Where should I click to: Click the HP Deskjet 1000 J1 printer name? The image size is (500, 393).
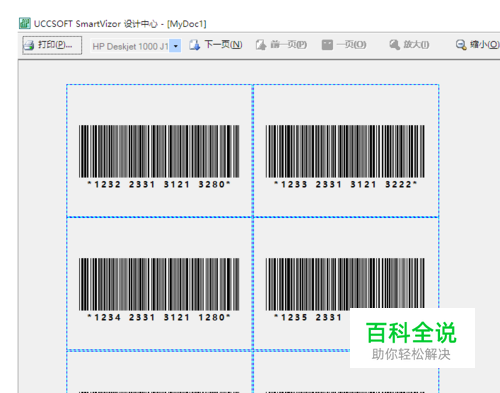[x=130, y=46]
